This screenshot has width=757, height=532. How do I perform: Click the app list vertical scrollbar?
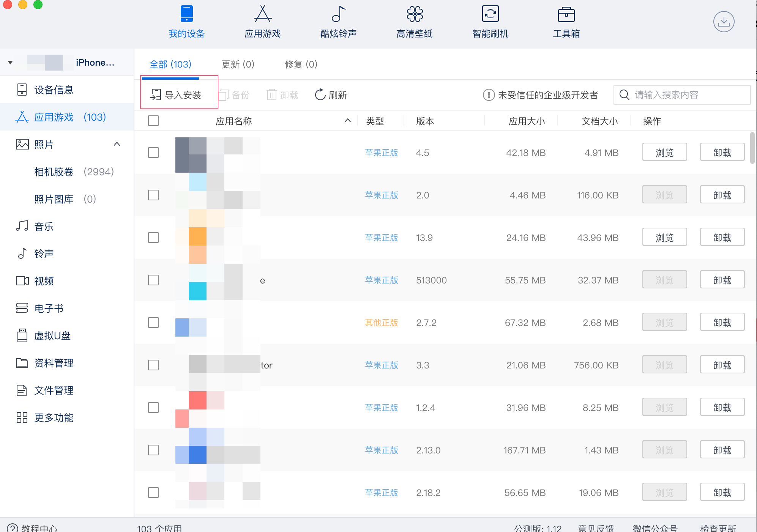pos(752,148)
